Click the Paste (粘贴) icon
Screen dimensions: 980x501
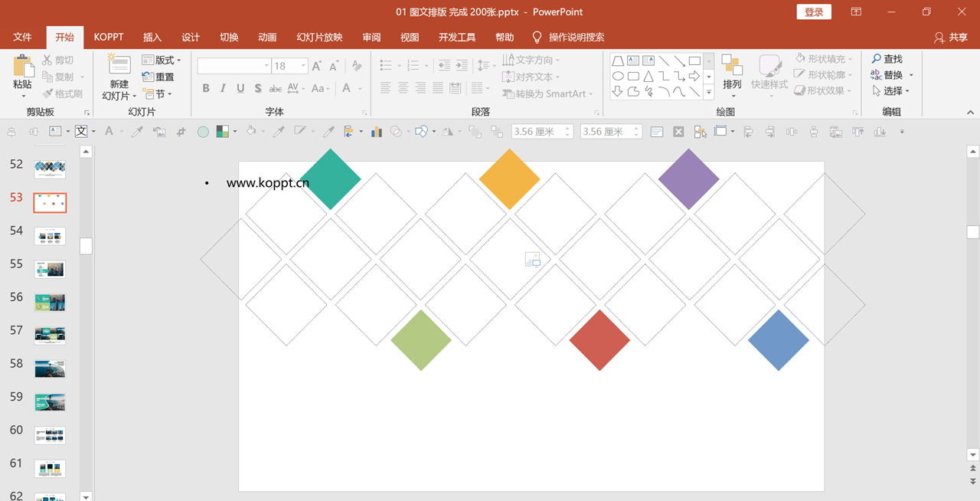[x=23, y=67]
